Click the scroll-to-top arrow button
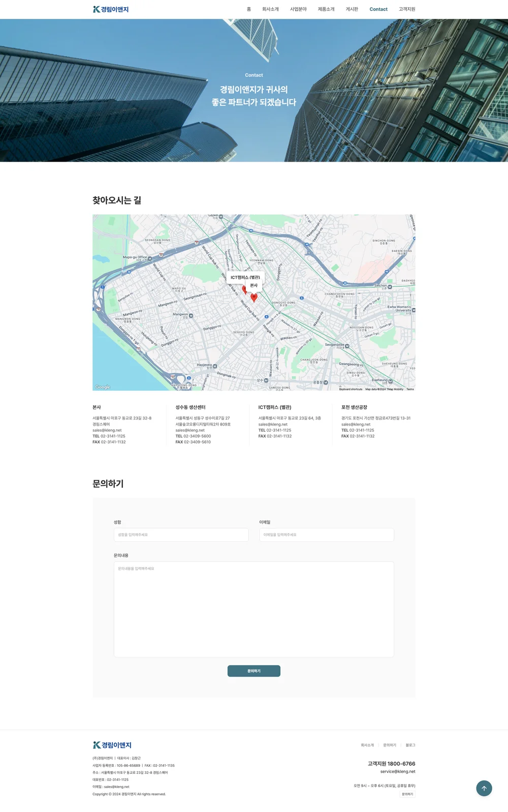Viewport: 508px width, 812px height. (484, 789)
